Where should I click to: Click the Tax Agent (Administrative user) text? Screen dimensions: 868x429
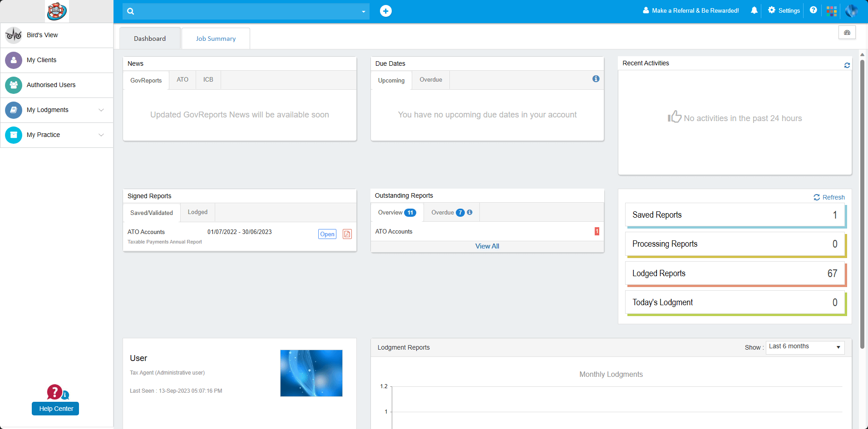click(168, 373)
